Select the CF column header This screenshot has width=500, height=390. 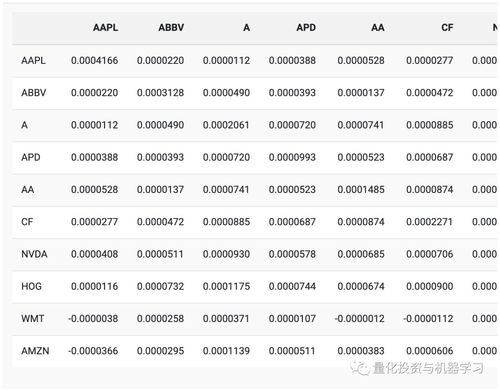point(447,27)
